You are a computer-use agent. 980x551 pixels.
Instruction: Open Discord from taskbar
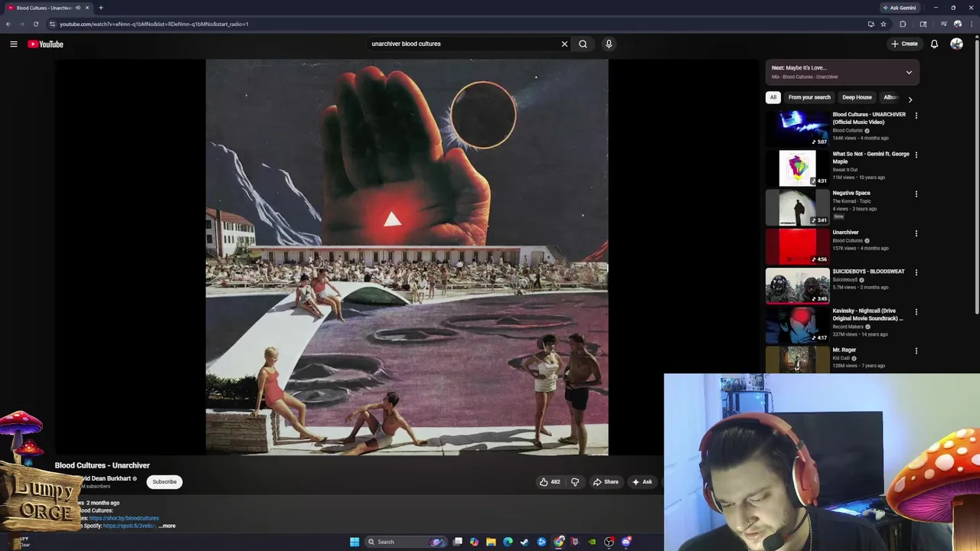click(x=626, y=542)
